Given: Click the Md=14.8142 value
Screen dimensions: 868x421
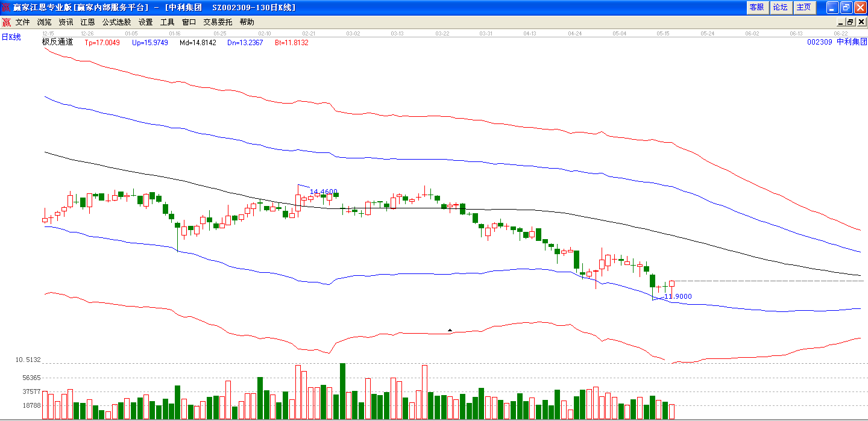Looking at the screenshot, I should pyautogui.click(x=198, y=43).
